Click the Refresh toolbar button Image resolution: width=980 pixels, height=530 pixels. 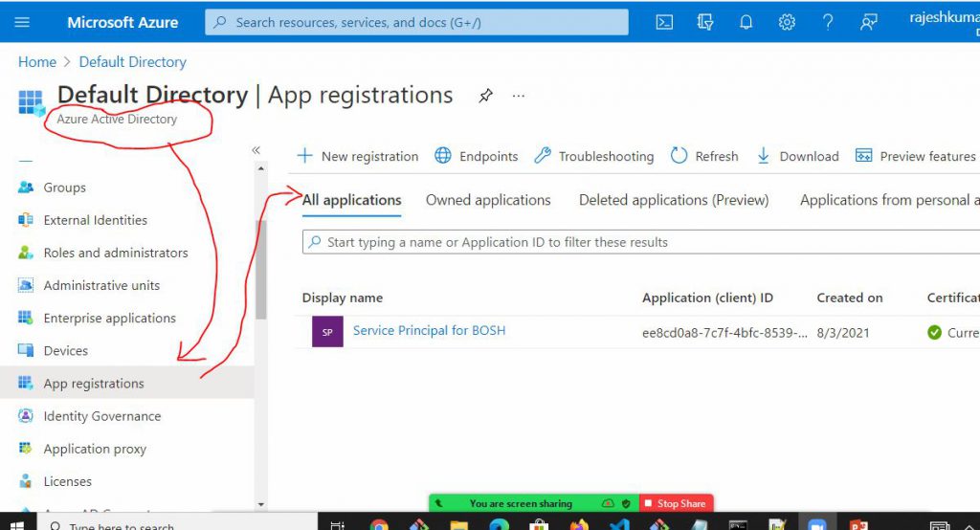[704, 156]
